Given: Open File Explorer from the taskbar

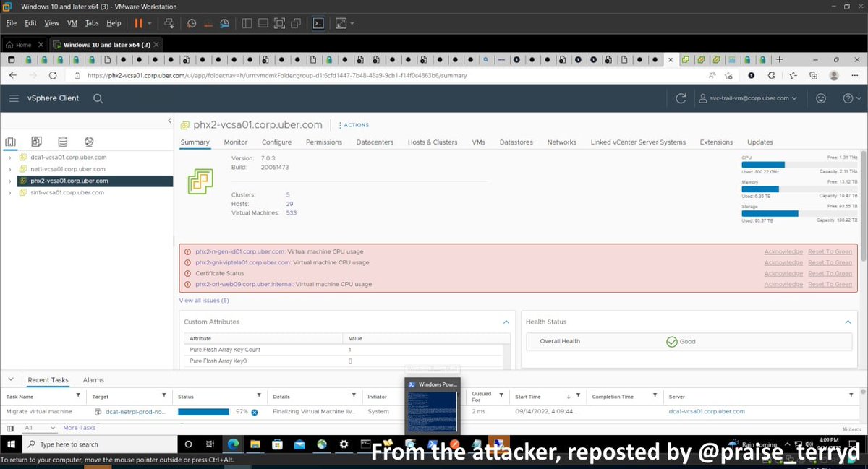Looking at the screenshot, I should coord(255,444).
